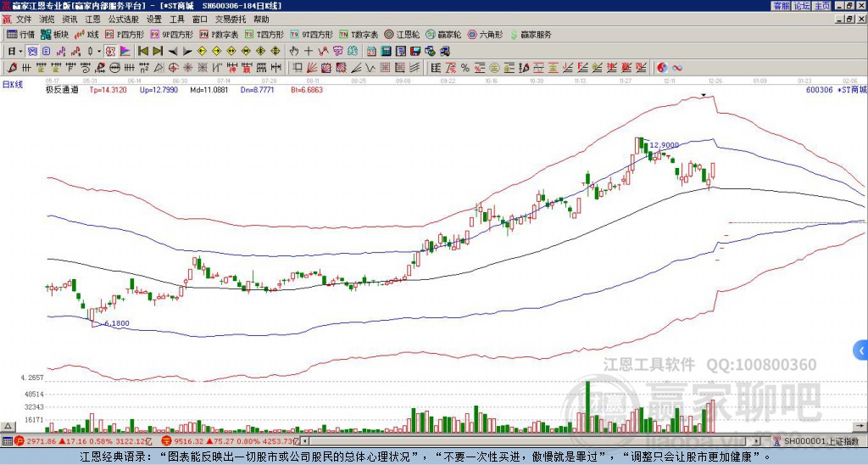Open 赢家服务 service
The width and height of the screenshot is (868, 465).
pos(531,34)
